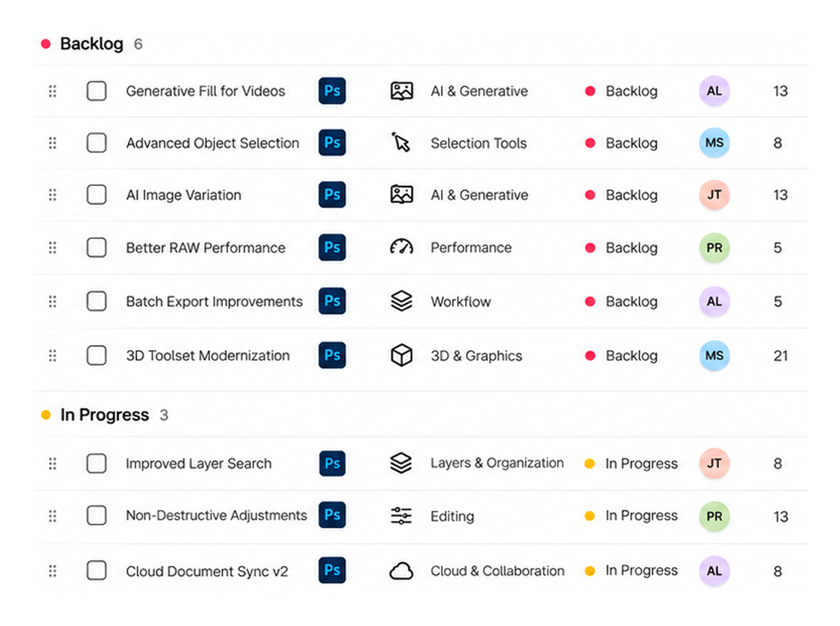
Task: Click the cube icon beside 3D & Graphics
Action: point(401,355)
